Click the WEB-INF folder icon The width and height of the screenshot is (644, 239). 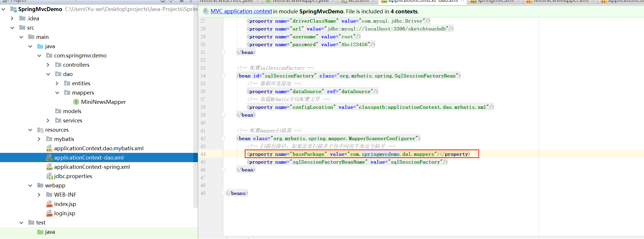click(49, 195)
